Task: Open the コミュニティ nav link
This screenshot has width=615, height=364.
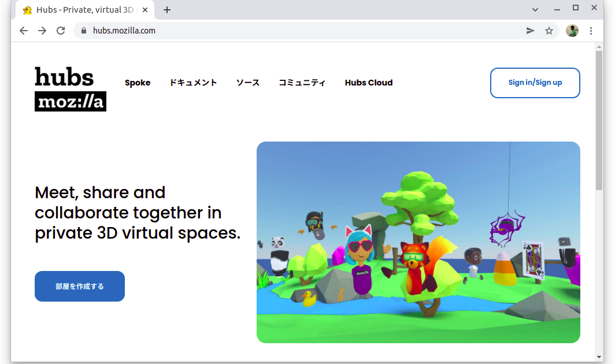Action: click(302, 83)
